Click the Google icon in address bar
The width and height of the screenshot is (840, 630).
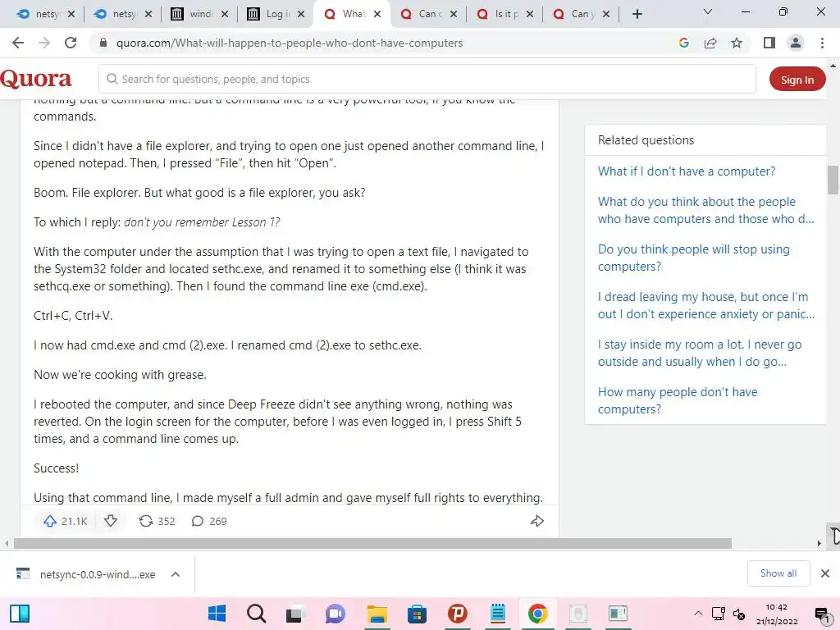pos(683,43)
